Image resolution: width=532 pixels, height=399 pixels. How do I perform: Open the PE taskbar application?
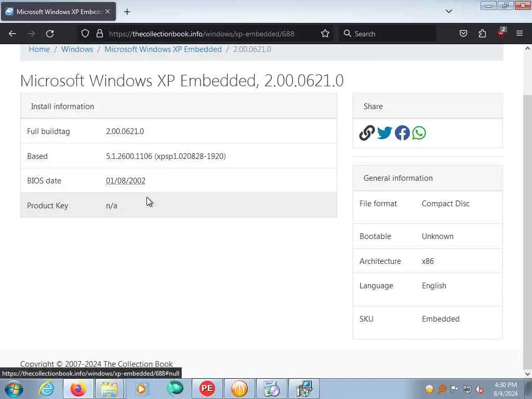coord(207,389)
